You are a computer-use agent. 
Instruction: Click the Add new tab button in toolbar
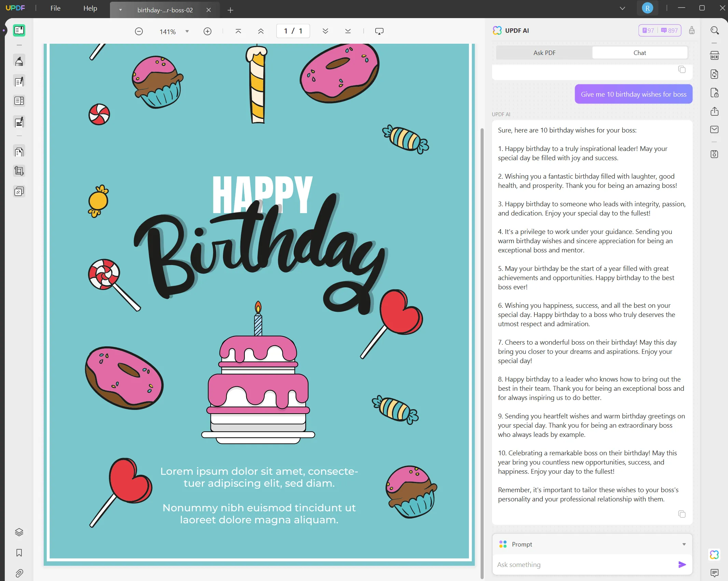(230, 8)
